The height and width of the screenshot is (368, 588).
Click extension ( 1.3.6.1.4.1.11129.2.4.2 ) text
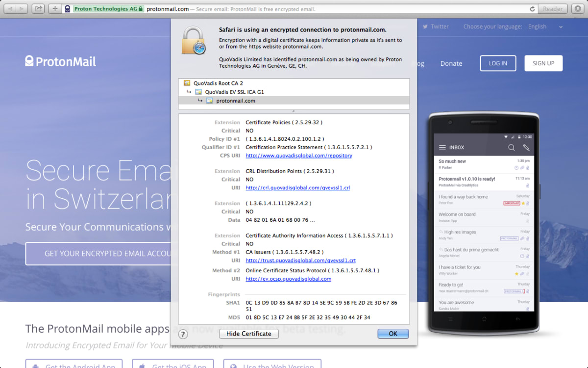[278, 203]
